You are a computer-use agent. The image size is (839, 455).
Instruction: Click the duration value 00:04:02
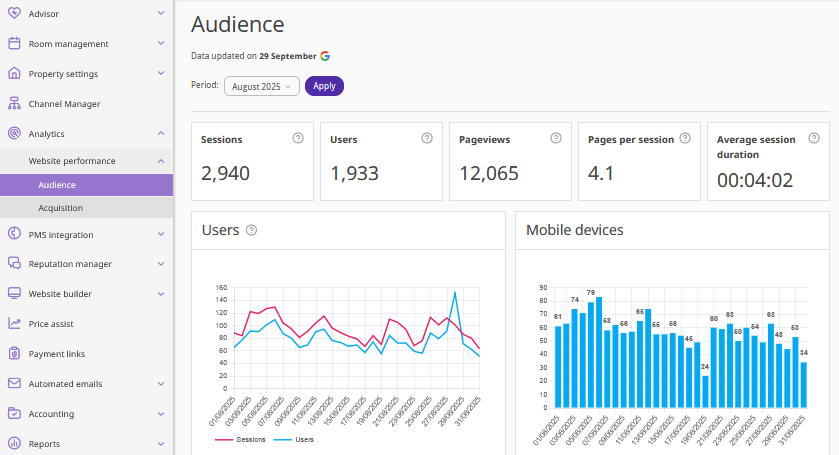click(x=755, y=180)
